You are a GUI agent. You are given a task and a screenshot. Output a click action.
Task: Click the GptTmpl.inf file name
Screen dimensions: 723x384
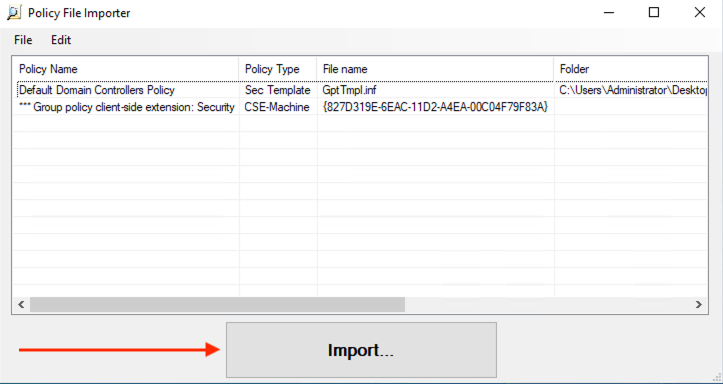tap(350, 90)
